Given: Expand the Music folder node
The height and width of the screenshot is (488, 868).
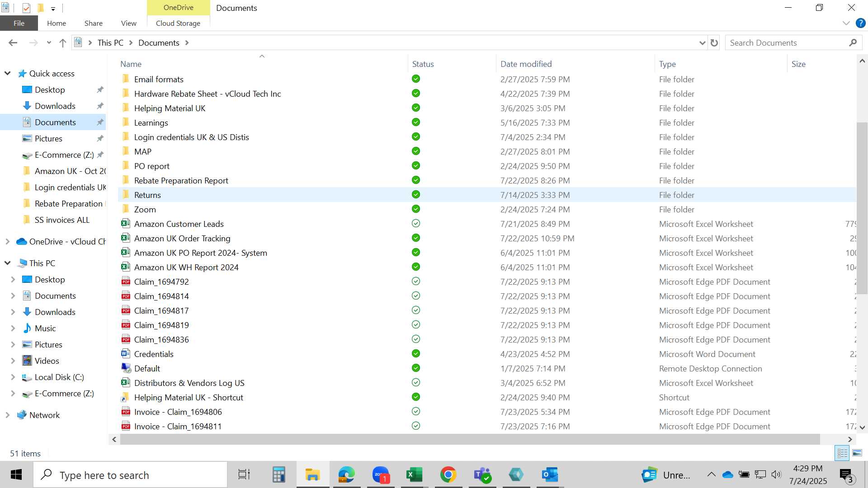Looking at the screenshot, I should point(13,328).
